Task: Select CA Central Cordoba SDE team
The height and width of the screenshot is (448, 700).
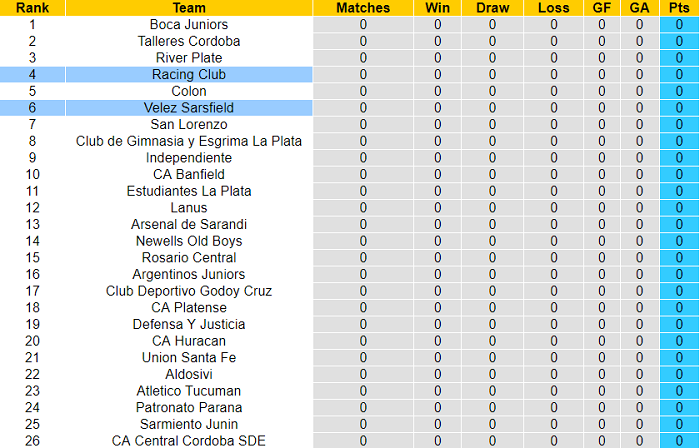Action: coord(189,440)
